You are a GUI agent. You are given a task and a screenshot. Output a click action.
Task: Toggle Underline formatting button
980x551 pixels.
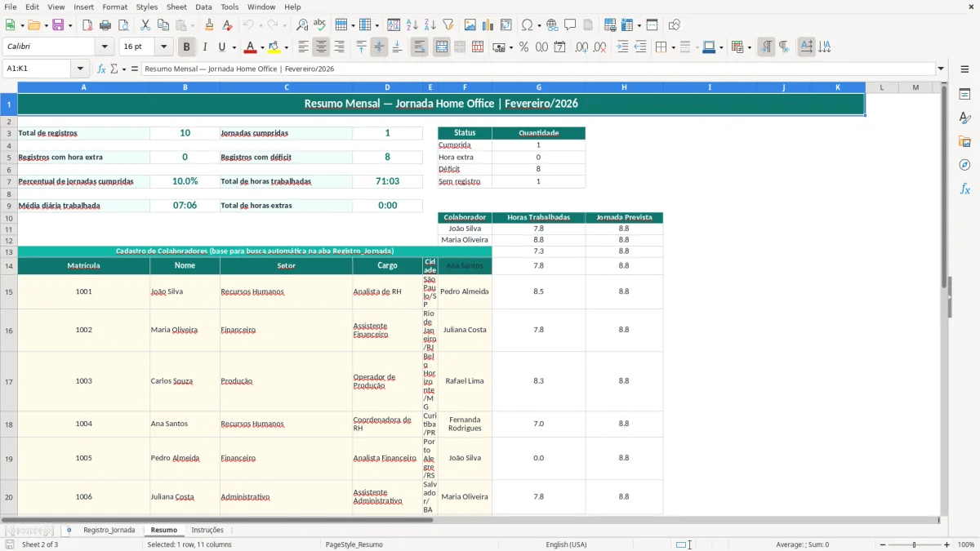point(221,47)
